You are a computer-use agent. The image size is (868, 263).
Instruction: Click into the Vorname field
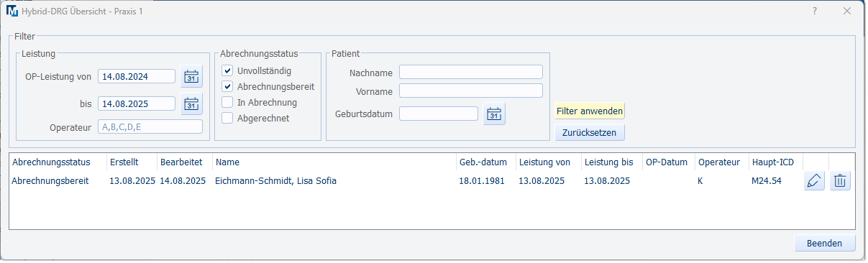(471, 91)
